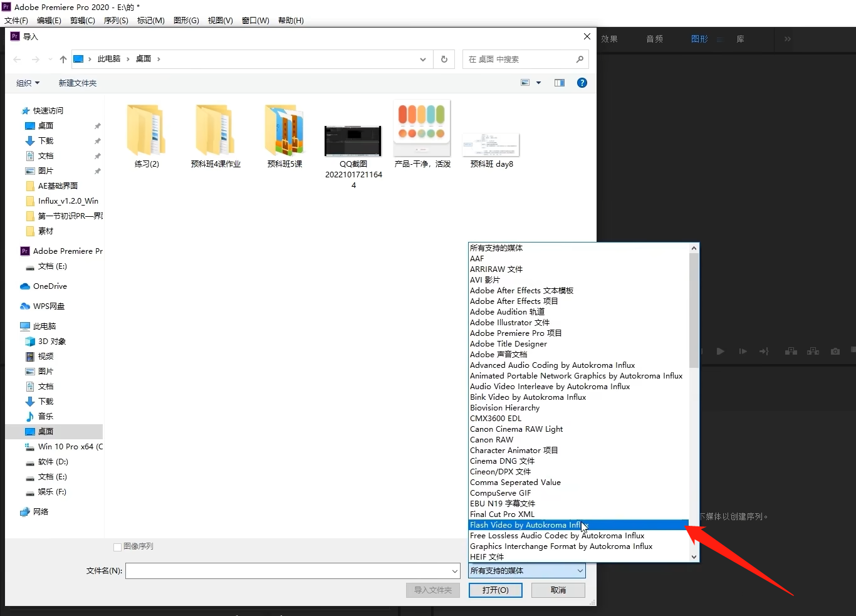856x616 pixels.
Task: Select the QQ截图 image file
Action: (353, 157)
